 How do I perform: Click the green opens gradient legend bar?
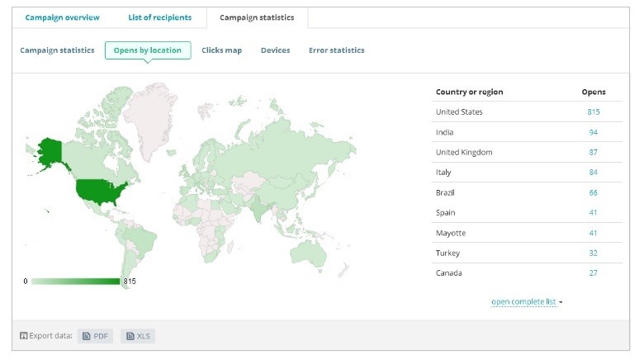(x=75, y=282)
